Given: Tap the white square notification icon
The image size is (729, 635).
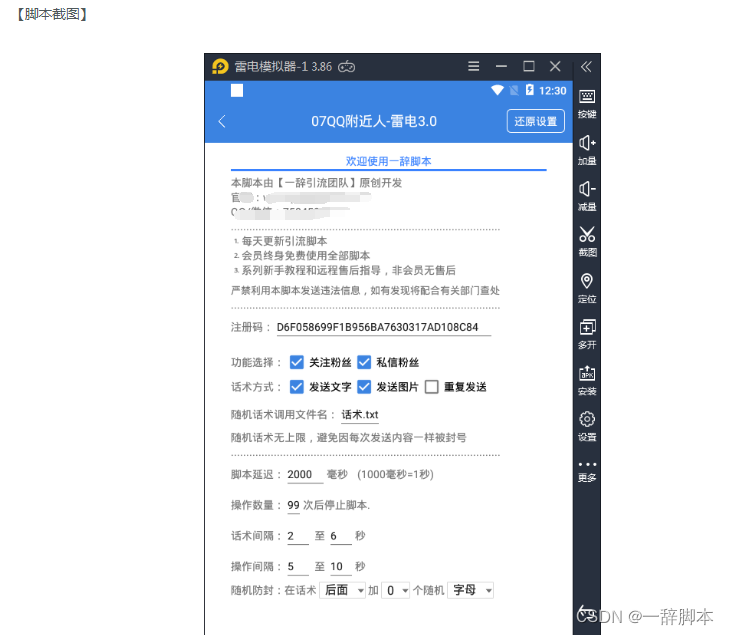Looking at the screenshot, I should pyautogui.click(x=237, y=90).
